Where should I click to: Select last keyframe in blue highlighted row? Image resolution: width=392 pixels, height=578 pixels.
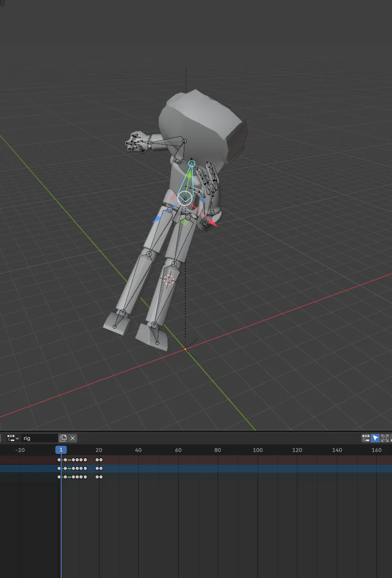pos(101,469)
